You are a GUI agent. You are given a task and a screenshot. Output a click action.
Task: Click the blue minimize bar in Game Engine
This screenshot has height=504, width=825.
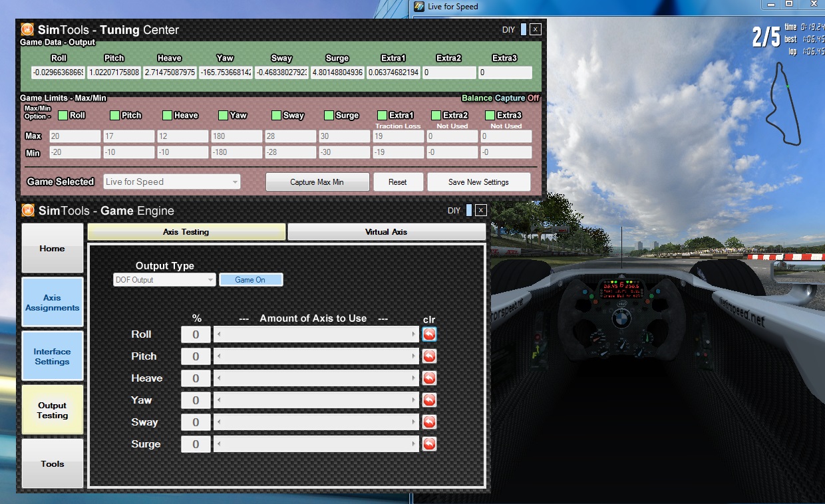tap(469, 210)
